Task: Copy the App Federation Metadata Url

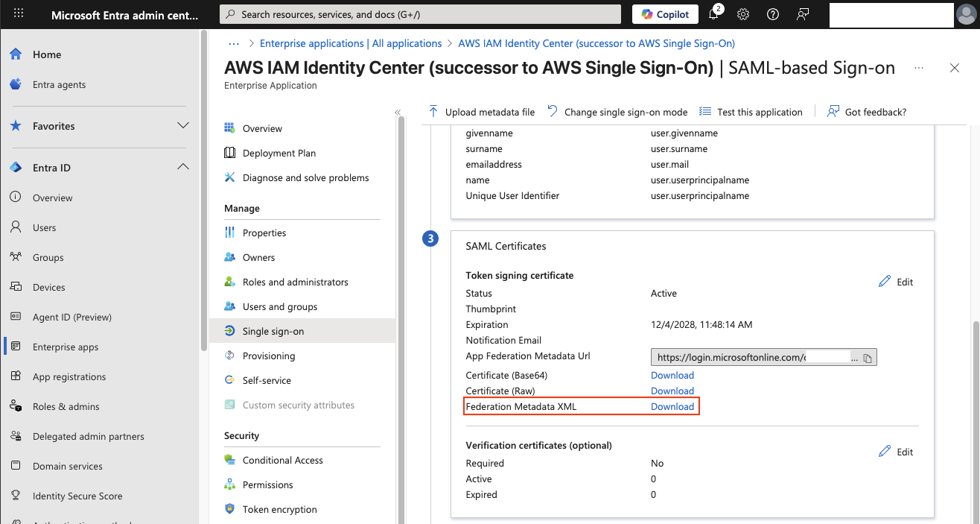Action: pos(867,357)
